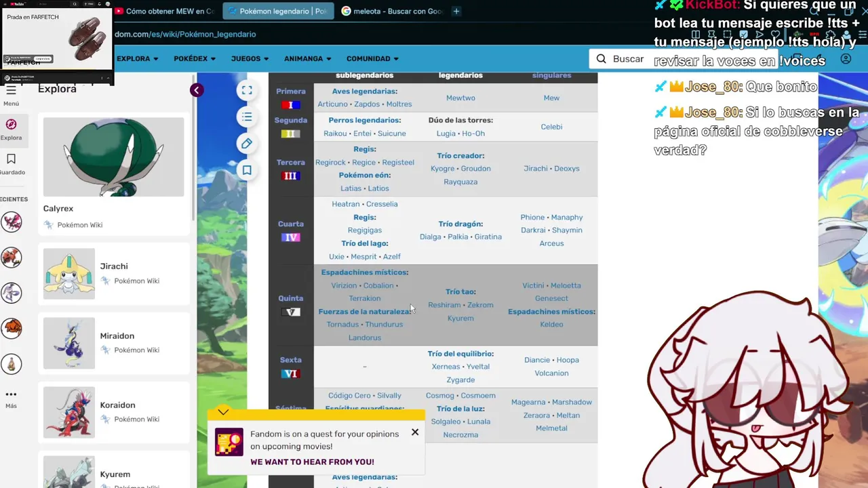Open the Koraidon explore card
Image resolution: width=868 pixels, height=488 pixels.
pyautogui.click(x=113, y=412)
